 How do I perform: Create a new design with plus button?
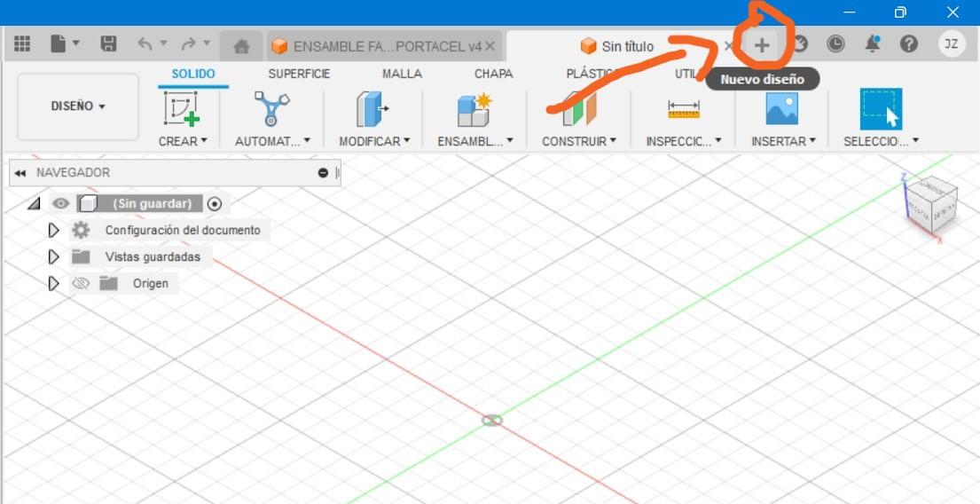761,45
